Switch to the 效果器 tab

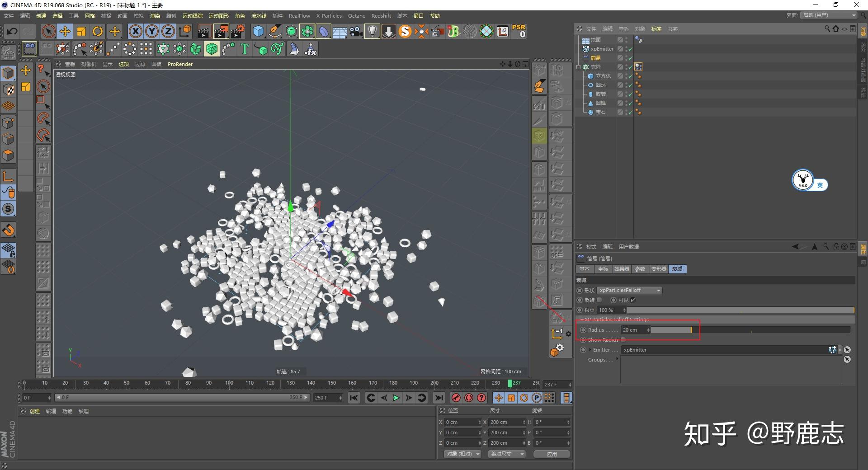[x=621, y=269]
